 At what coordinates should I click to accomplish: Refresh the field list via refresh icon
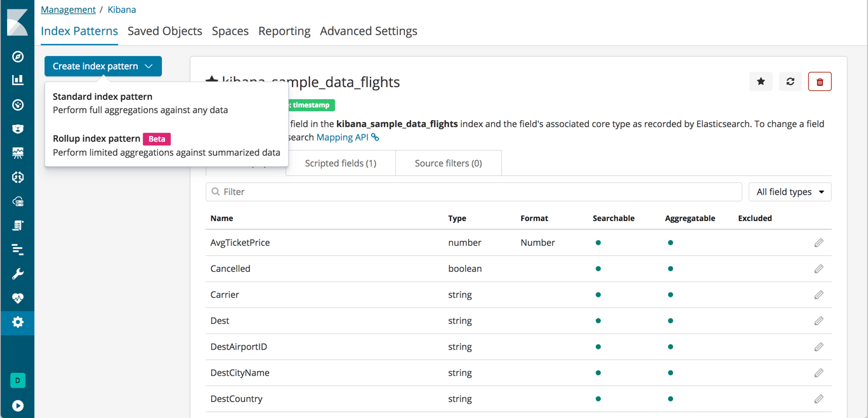[790, 81]
